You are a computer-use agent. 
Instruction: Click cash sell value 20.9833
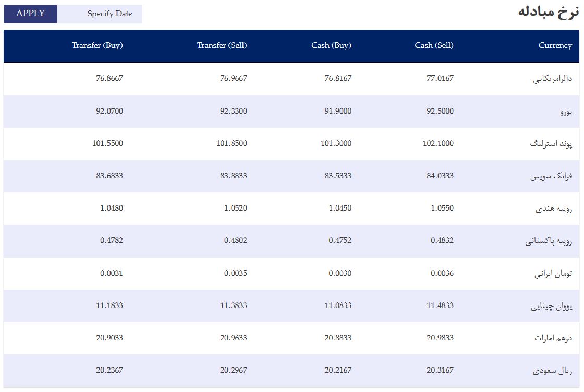click(440, 338)
